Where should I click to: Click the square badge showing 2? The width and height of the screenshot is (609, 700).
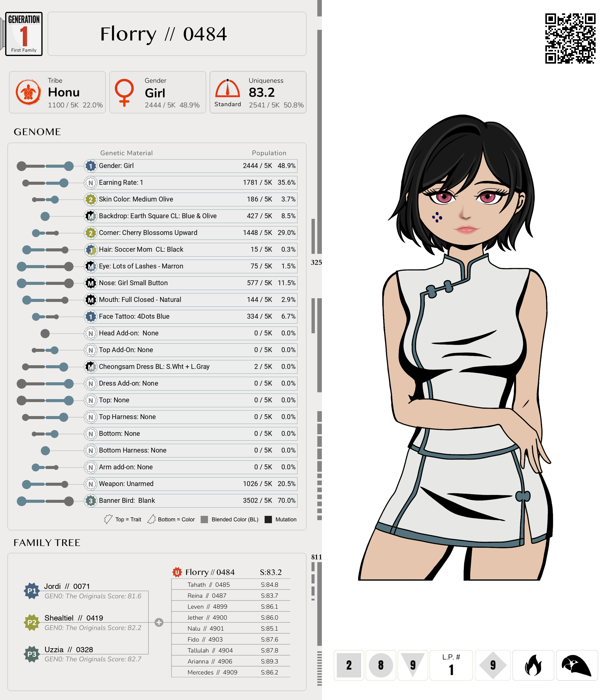pos(349,665)
